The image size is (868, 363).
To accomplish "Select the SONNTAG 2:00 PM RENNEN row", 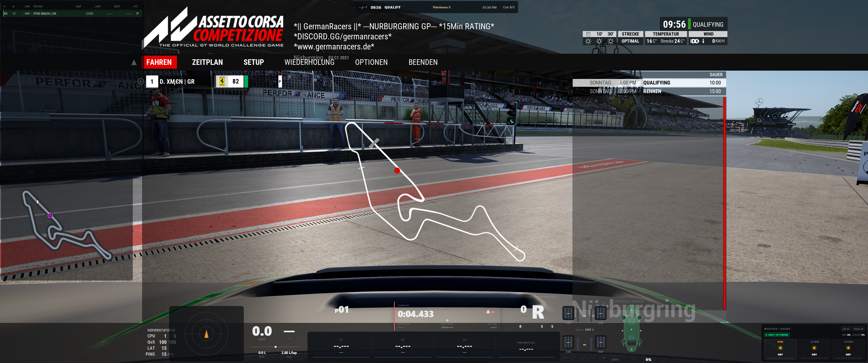I will (649, 91).
